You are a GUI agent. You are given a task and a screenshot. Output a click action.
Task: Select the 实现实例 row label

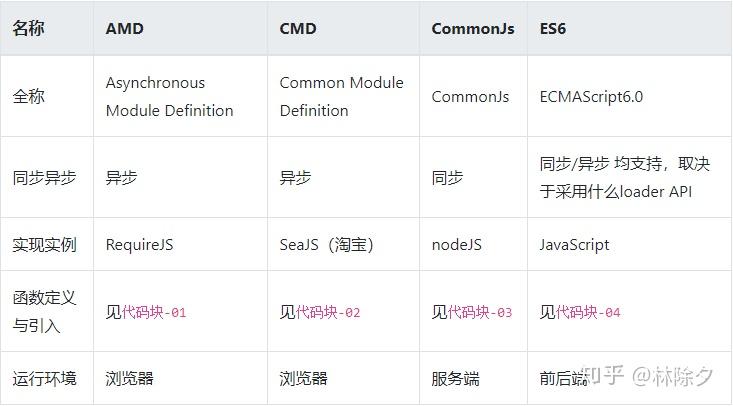pyautogui.click(x=44, y=245)
